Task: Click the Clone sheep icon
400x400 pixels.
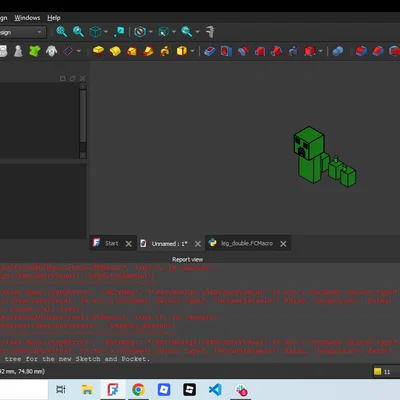Action: (x=51, y=51)
